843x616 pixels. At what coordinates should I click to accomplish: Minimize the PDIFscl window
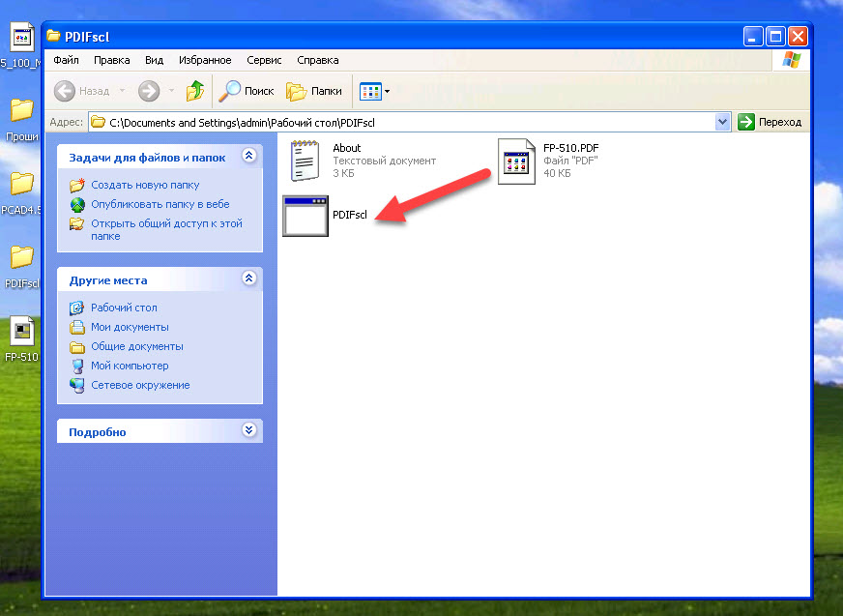coord(753,37)
